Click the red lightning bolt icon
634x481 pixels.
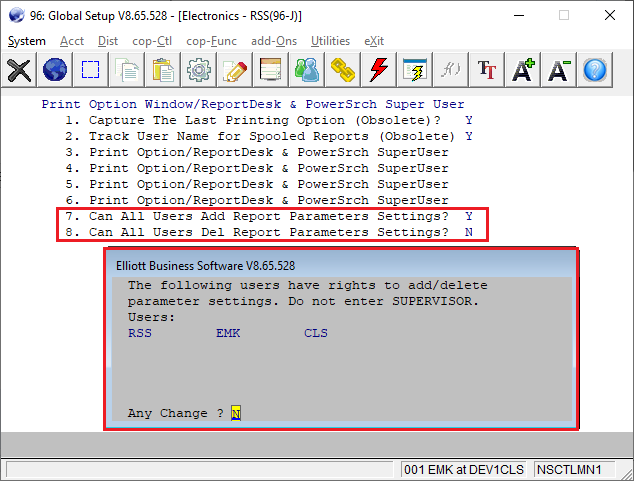378,70
